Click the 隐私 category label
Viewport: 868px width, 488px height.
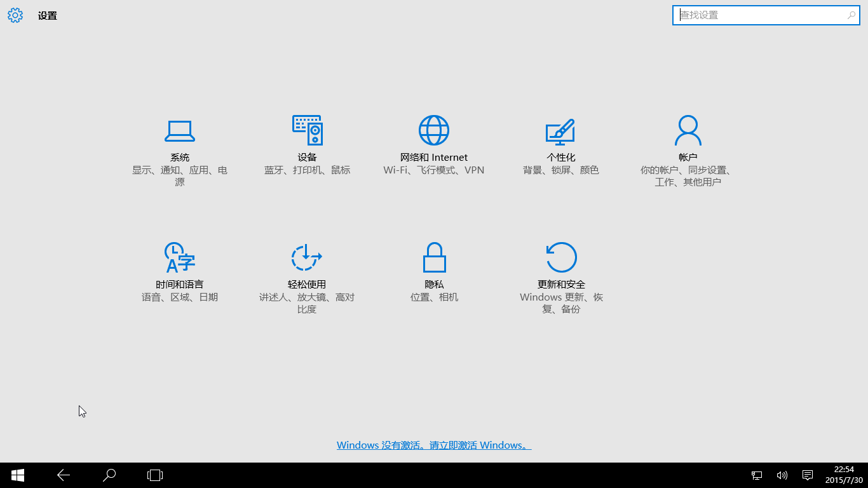click(434, 285)
